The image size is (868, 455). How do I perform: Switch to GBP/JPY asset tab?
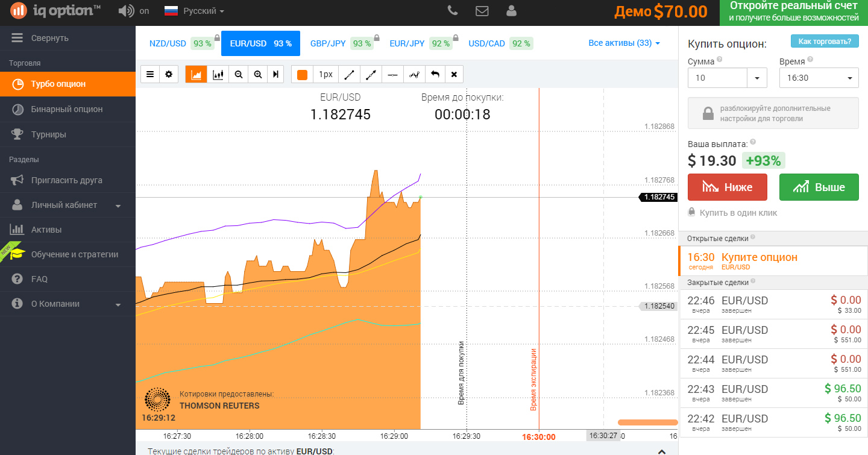[344, 43]
